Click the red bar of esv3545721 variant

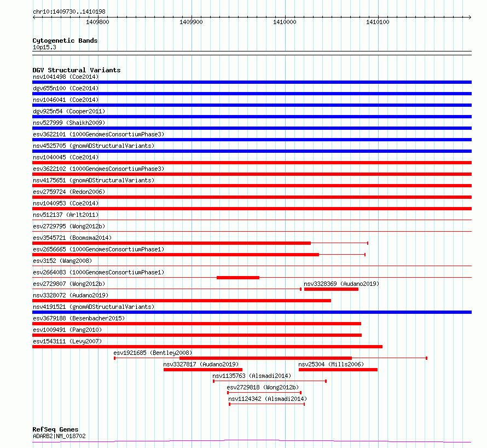click(x=171, y=243)
